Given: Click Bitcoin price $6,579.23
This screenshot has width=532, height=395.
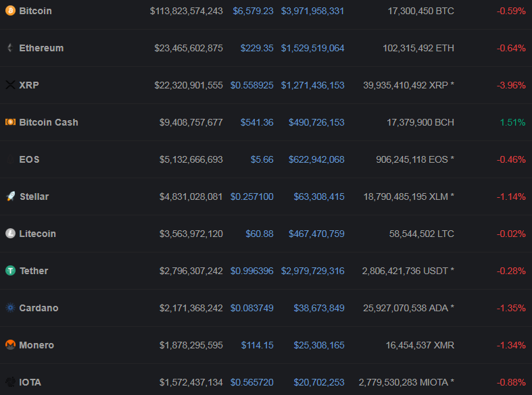Looking at the screenshot, I should point(253,11).
